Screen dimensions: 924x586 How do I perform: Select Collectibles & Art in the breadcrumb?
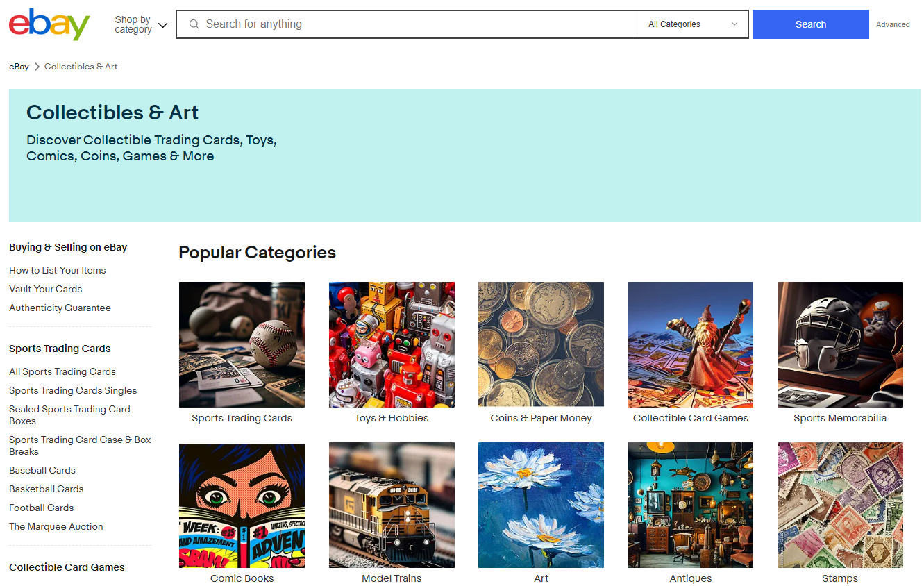point(81,66)
